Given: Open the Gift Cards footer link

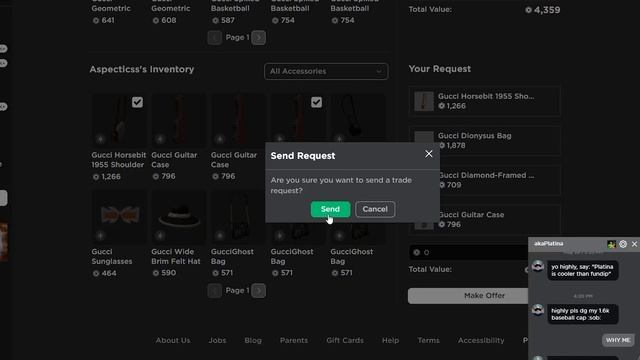Looking at the screenshot, I should 345,340.
